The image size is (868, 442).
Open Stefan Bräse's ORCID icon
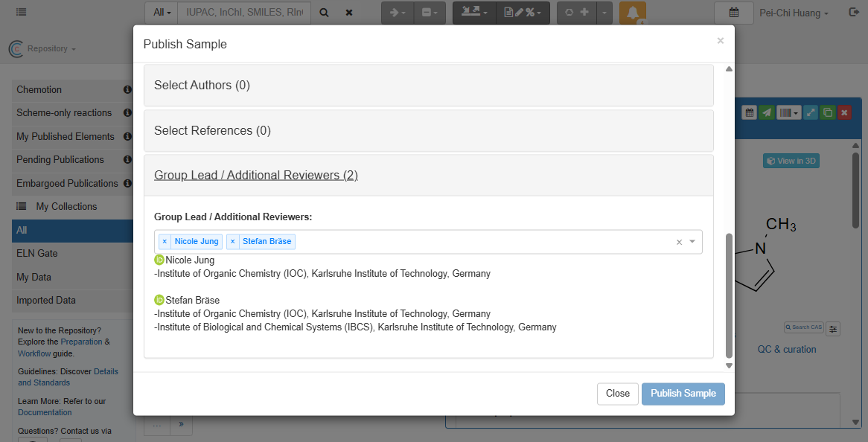coord(159,300)
